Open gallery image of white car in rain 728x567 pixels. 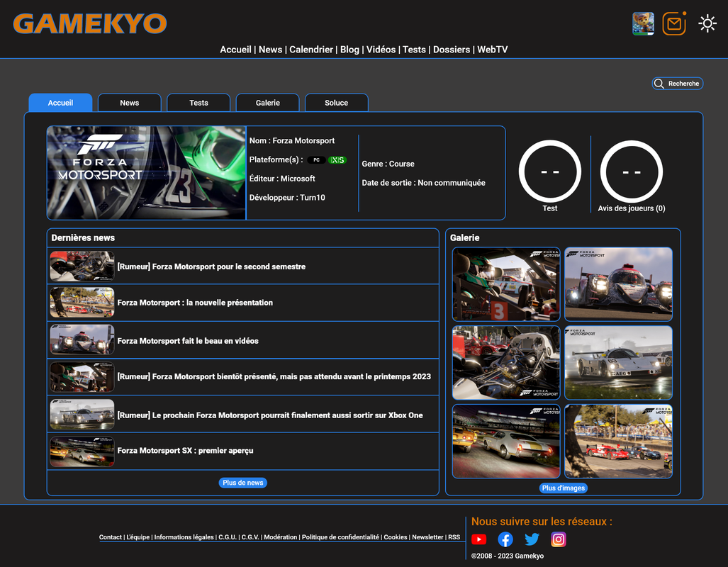[x=618, y=363]
